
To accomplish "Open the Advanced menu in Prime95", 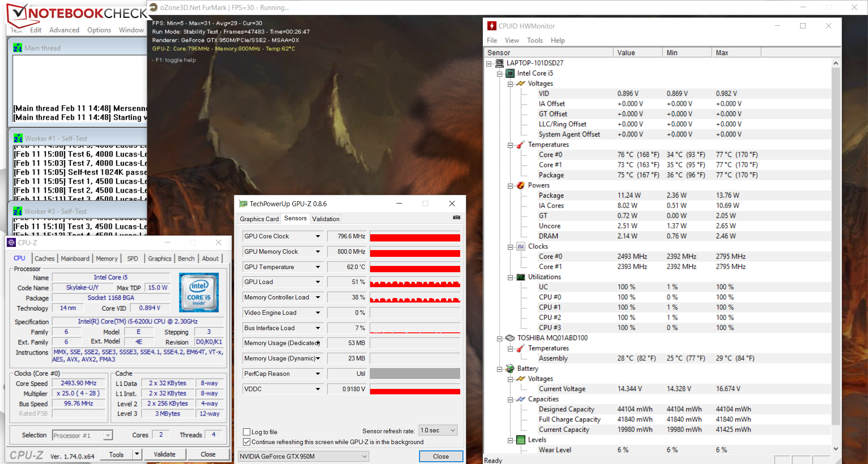I will coord(64,30).
